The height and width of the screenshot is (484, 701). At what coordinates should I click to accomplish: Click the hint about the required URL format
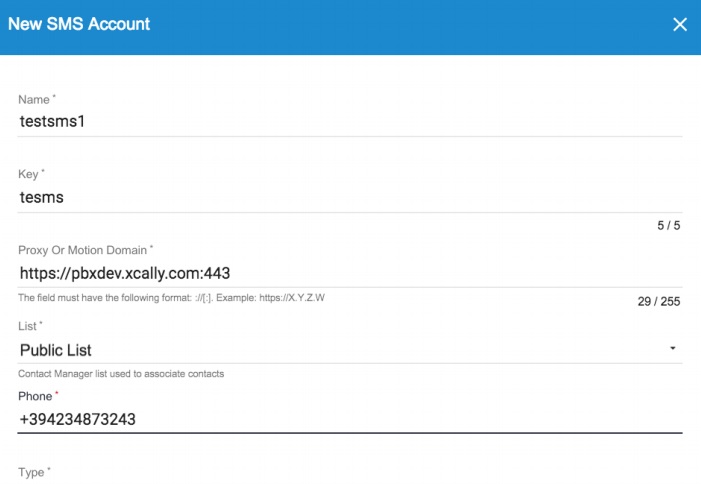(x=171, y=298)
